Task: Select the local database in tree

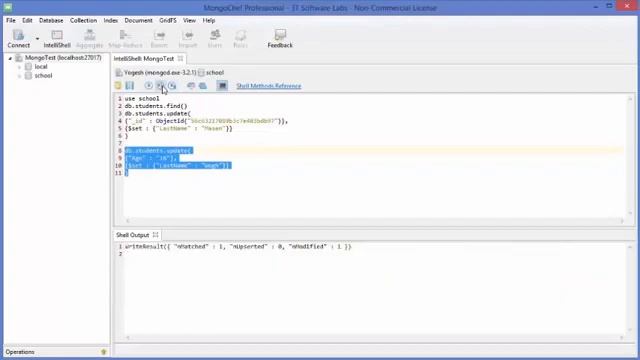Action: (x=41, y=67)
